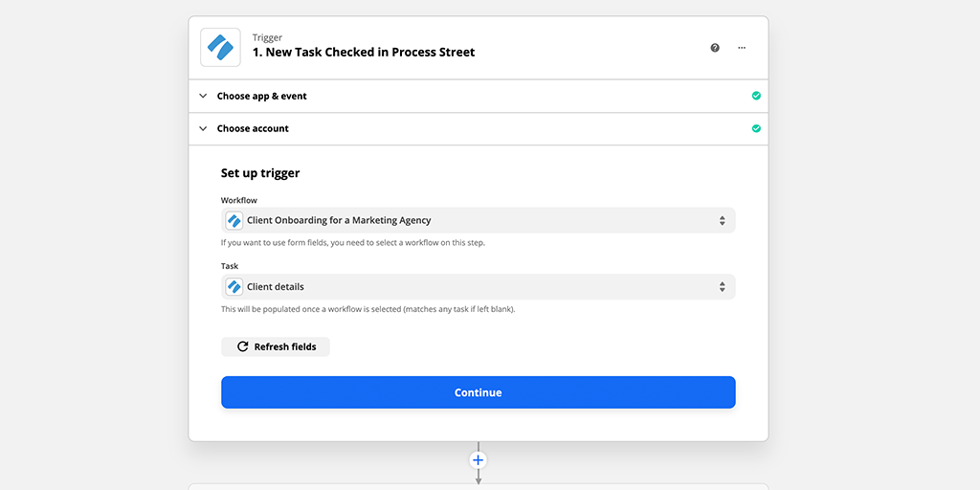Open the help question mark icon
This screenshot has width=980, height=490.
715,48
